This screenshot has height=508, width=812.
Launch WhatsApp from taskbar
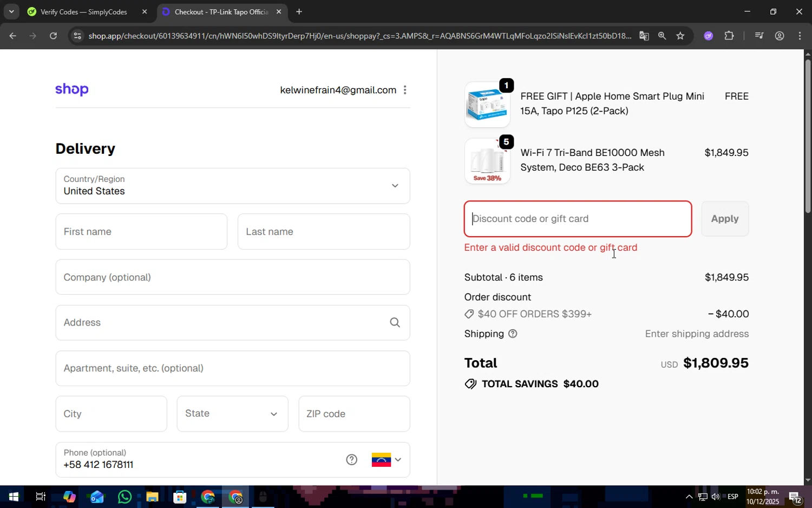(125, 497)
